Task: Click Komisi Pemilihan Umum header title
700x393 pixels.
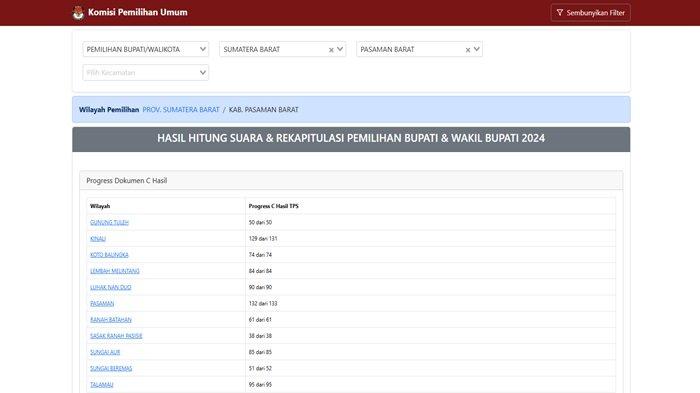Action: 138,12
